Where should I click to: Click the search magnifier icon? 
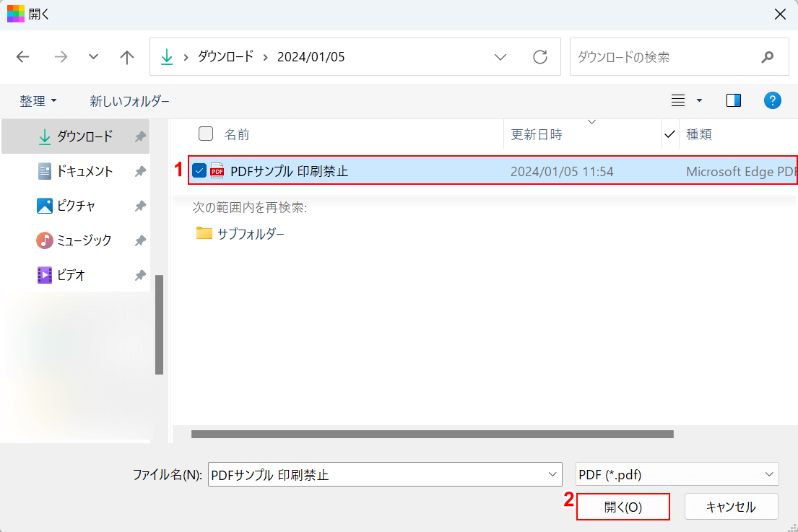[767, 57]
